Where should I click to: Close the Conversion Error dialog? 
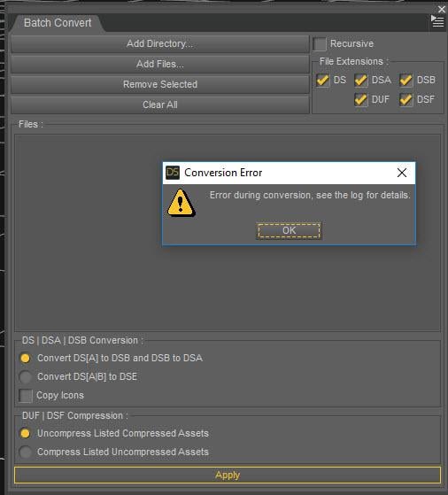tap(402, 173)
